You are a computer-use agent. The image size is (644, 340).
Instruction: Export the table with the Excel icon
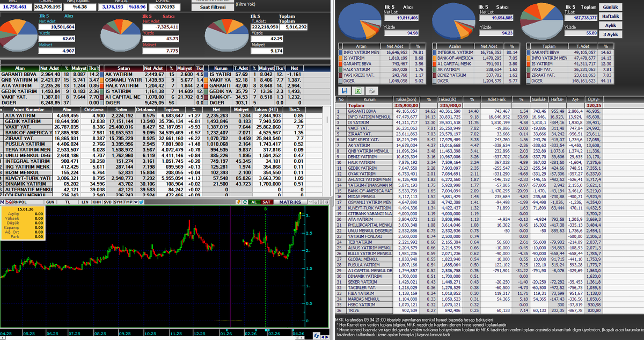coord(358,91)
